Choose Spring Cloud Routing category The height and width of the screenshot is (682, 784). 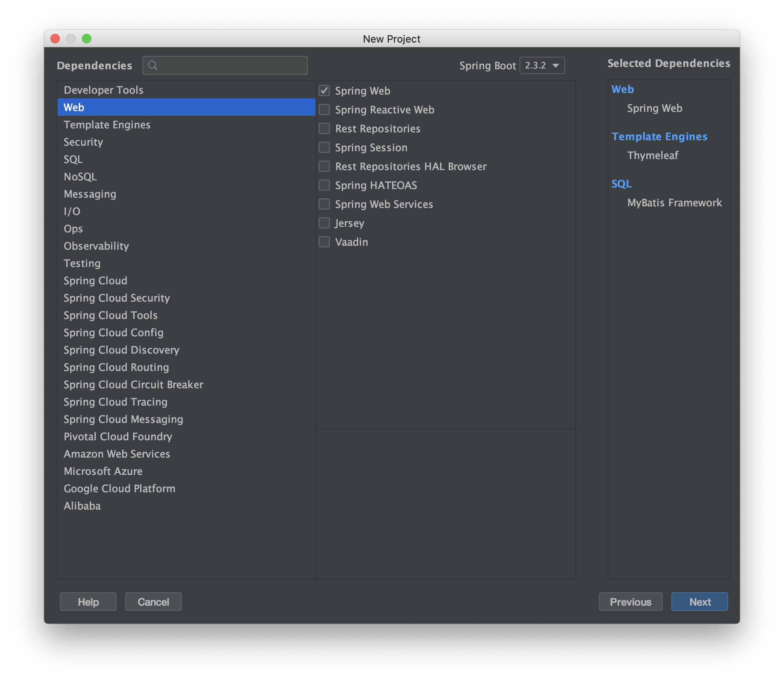[186, 367]
